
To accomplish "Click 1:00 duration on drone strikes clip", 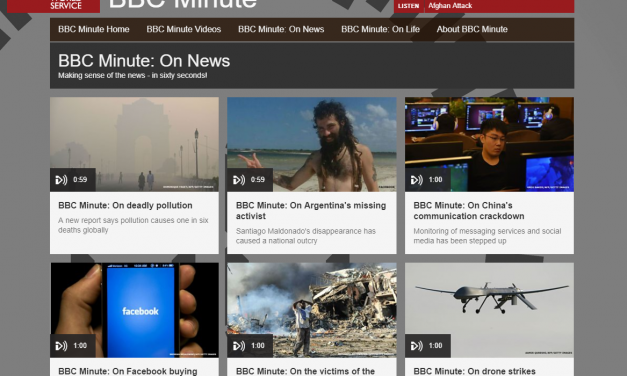I will pos(435,346).
